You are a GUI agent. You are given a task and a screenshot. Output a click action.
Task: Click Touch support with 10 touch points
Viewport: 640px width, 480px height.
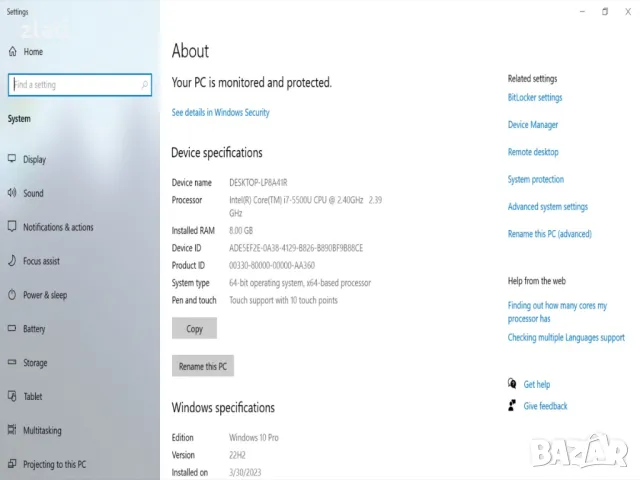[283, 300]
